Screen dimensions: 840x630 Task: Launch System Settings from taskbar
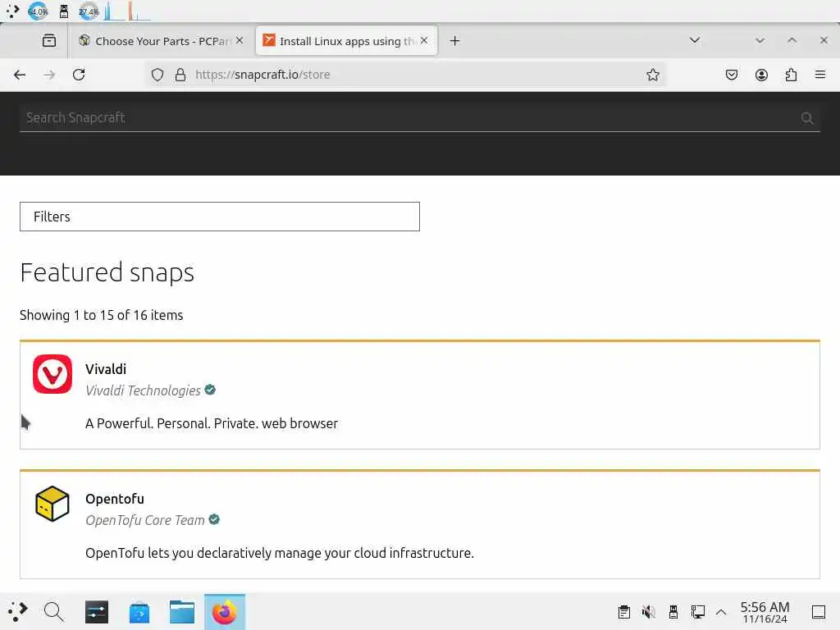point(97,612)
